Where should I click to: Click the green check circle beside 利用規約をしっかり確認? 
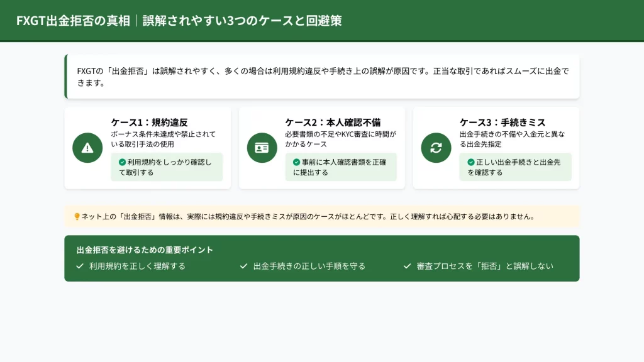point(122,162)
